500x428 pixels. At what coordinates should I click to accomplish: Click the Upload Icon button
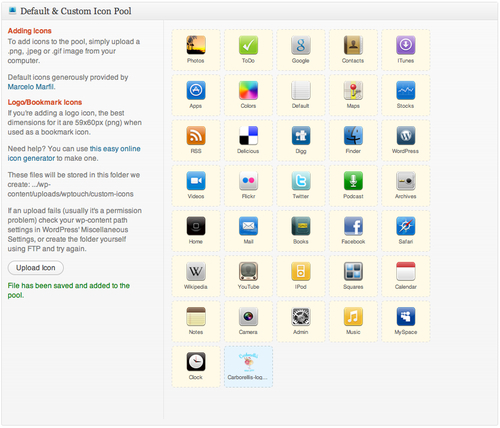click(36, 268)
